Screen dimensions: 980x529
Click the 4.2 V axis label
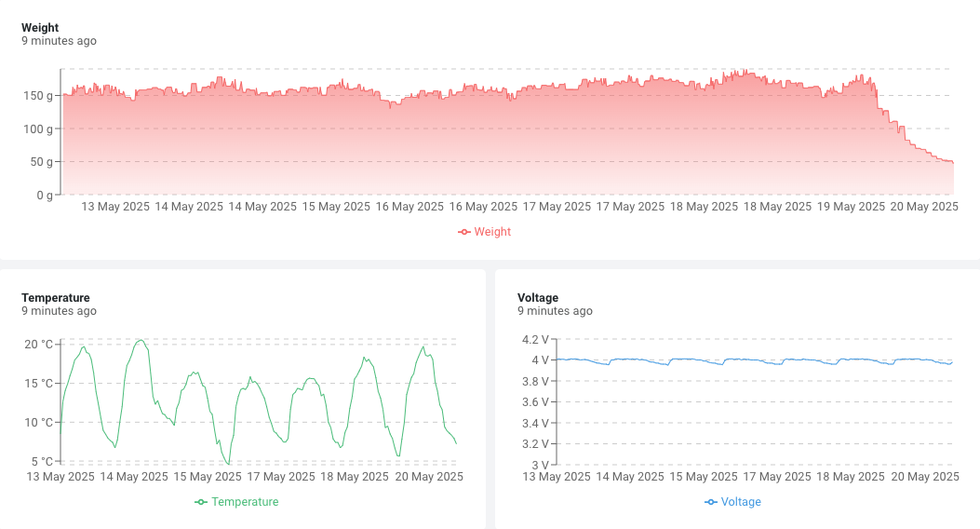tap(535, 340)
